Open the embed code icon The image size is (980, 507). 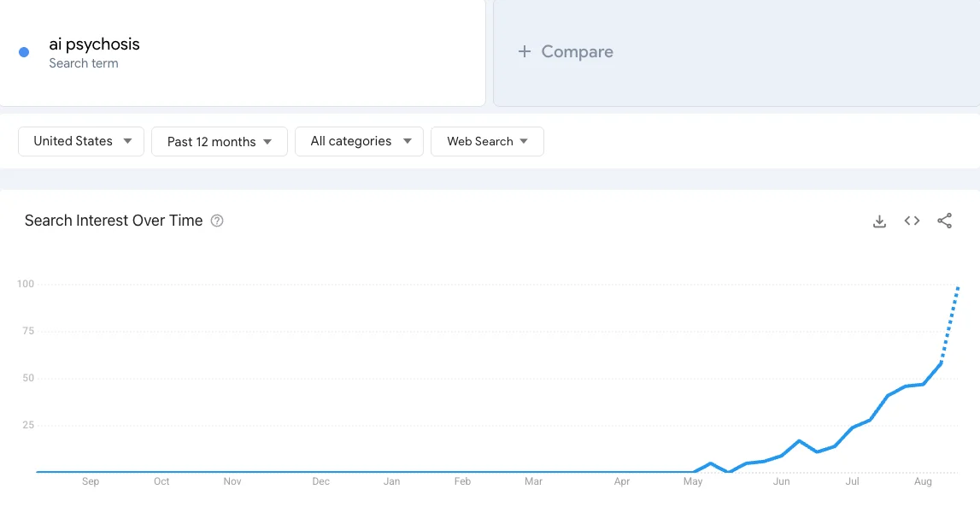point(912,221)
